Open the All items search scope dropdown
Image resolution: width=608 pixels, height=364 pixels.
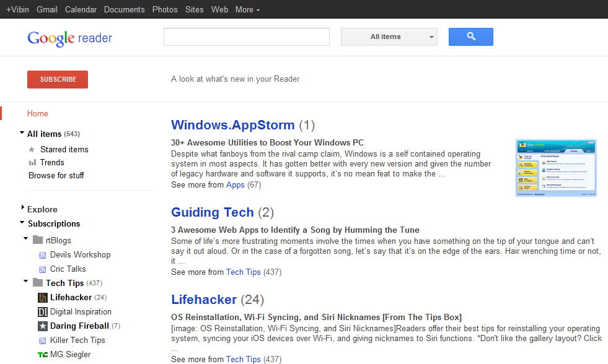pyautogui.click(x=389, y=37)
